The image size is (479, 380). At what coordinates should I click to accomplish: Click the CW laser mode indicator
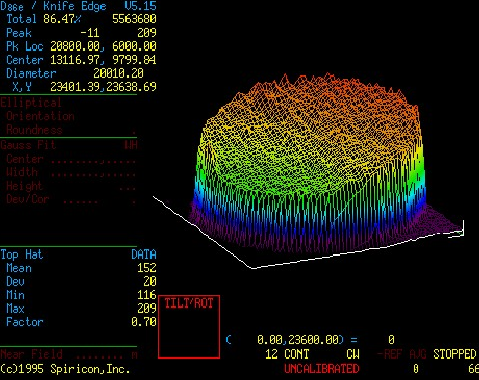pyautogui.click(x=353, y=354)
